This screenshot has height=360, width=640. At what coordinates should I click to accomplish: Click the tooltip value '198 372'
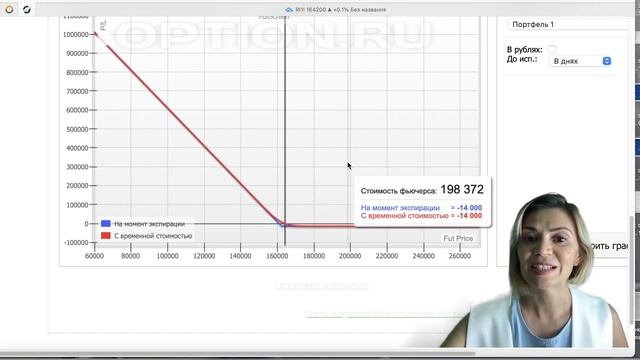(462, 189)
